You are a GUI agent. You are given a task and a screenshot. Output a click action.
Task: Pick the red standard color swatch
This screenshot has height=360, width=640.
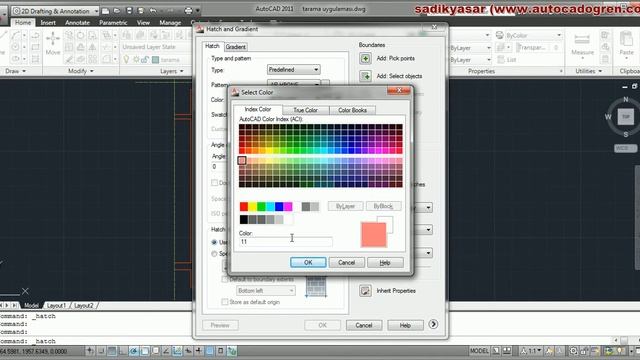tap(244, 207)
